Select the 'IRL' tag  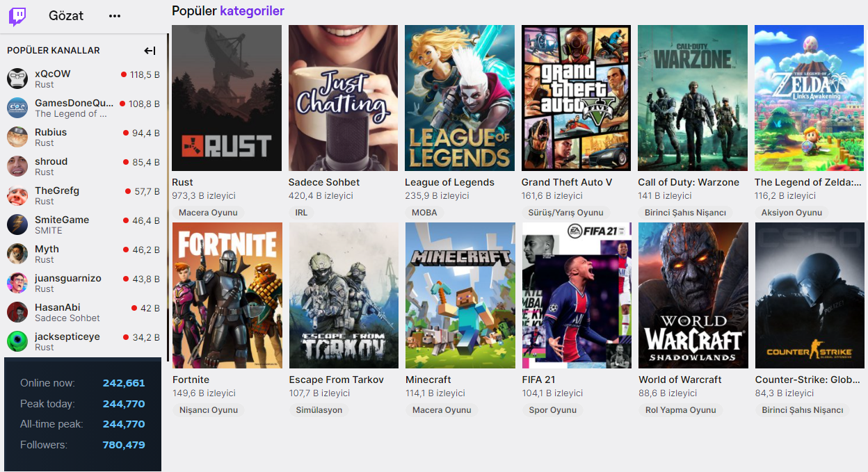(301, 213)
